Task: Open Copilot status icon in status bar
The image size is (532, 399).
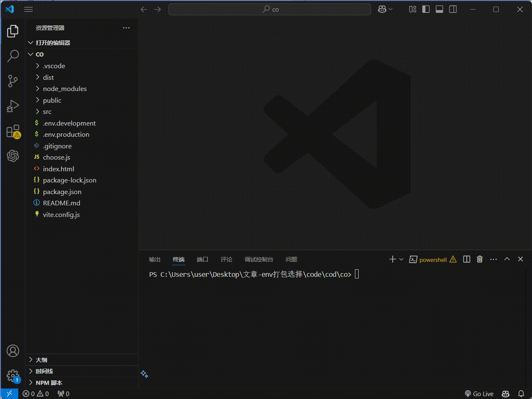Action: coord(506,394)
